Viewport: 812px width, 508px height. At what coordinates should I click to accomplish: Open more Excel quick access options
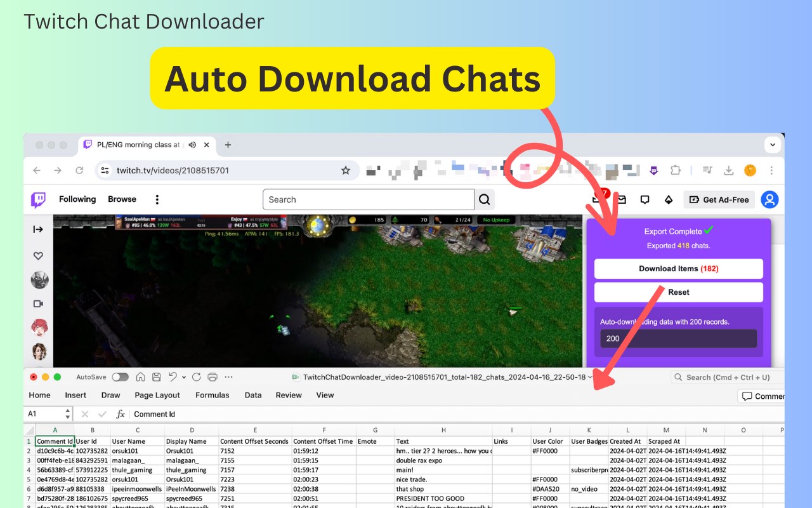pyautogui.click(x=229, y=377)
